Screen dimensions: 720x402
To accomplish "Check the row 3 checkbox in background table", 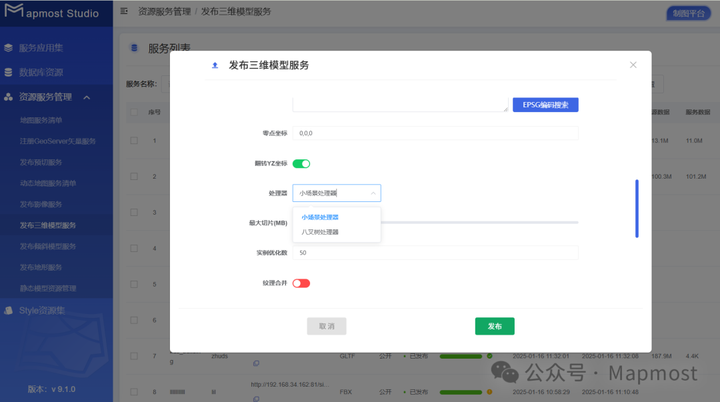I will click(x=134, y=212).
